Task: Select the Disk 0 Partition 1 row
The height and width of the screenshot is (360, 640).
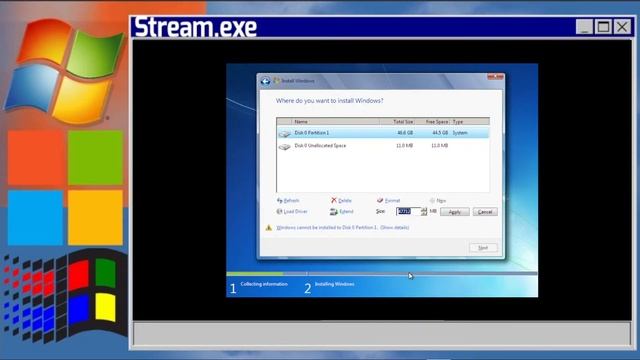Action: 383,133
